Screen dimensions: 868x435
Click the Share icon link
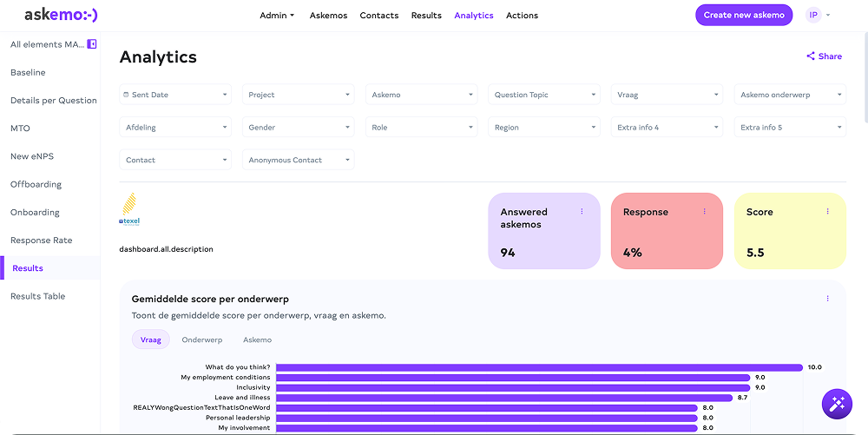pos(824,56)
